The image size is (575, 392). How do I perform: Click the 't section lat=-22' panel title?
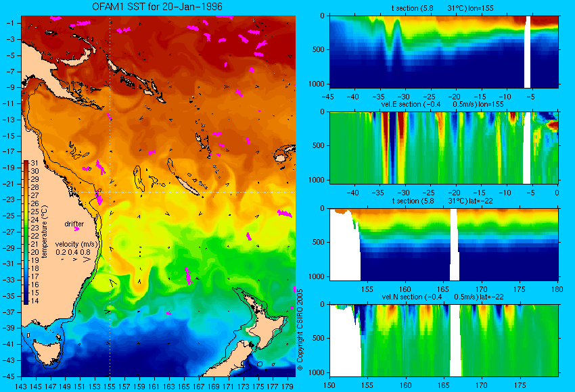tap(442, 201)
